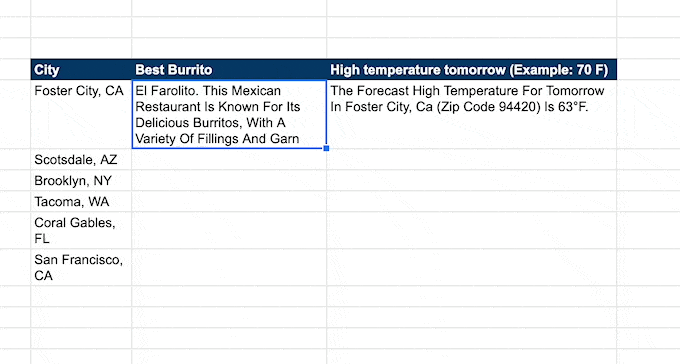680x364 pixels.
Task: Click empty temperature cell for Brooklyn row
Action: pos(471,180)
